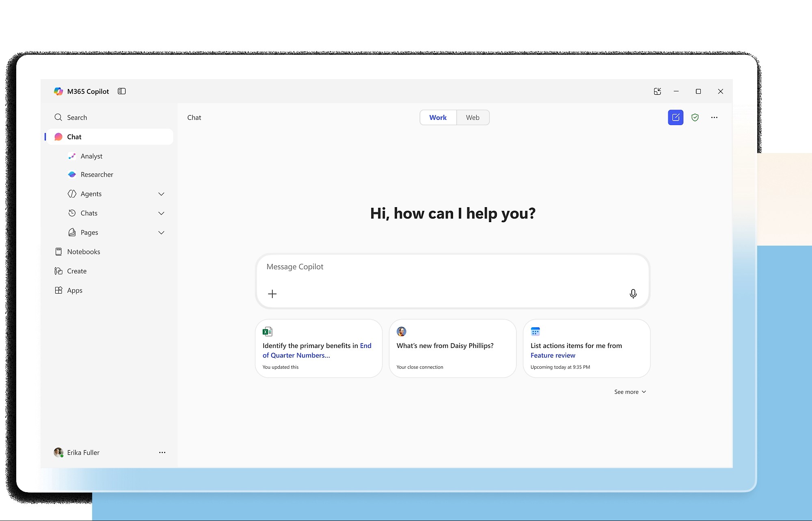Open more options in chat header

[x=715, y=117]
